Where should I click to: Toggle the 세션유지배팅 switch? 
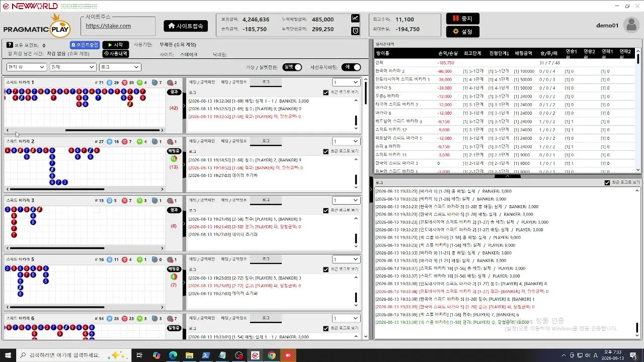tap(351, 67)
